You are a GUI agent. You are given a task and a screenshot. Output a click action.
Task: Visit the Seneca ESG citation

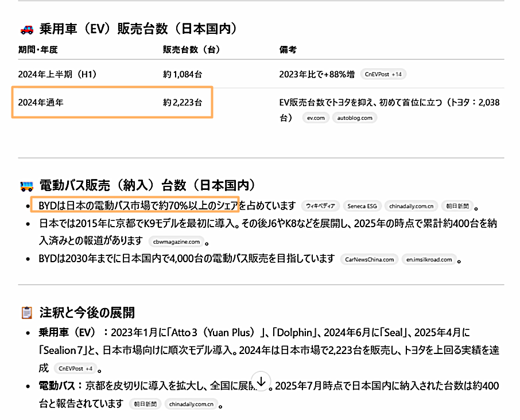pyautogui.click(x=362, y=206)
